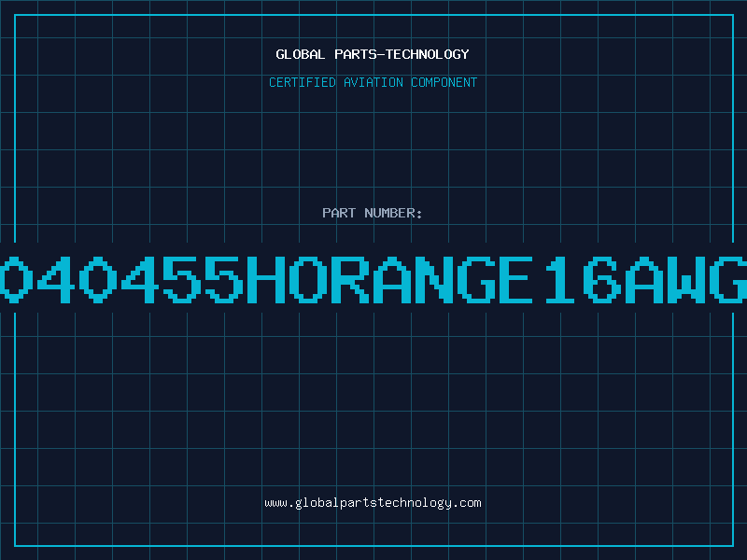Click the digit 1 in 16AWG
The height and width of the screenshot is (560, 747).
(560, 280)
